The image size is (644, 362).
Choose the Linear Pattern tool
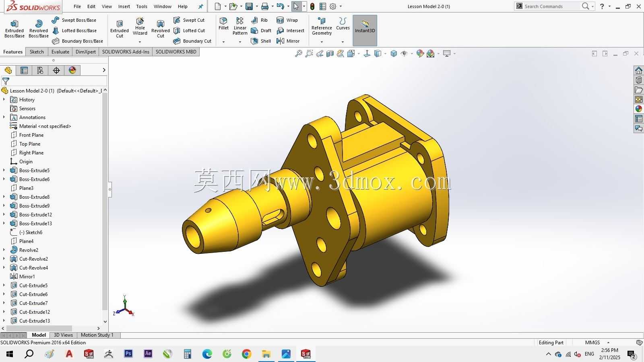click(240, 26)
